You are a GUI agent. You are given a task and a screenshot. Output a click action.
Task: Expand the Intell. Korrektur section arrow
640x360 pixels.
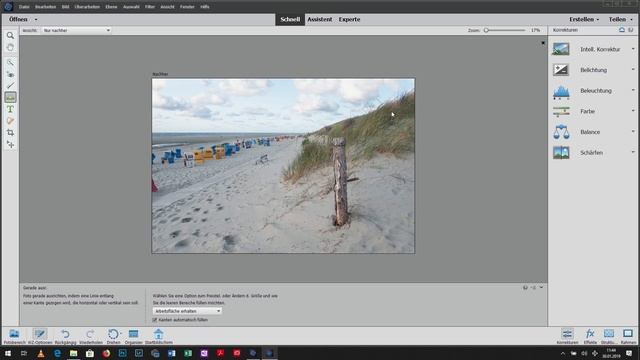pyautogui.click(x=633, y=49)
